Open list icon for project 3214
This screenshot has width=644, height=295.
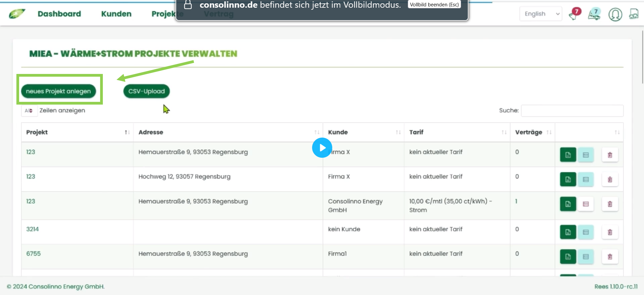point(585,232)
